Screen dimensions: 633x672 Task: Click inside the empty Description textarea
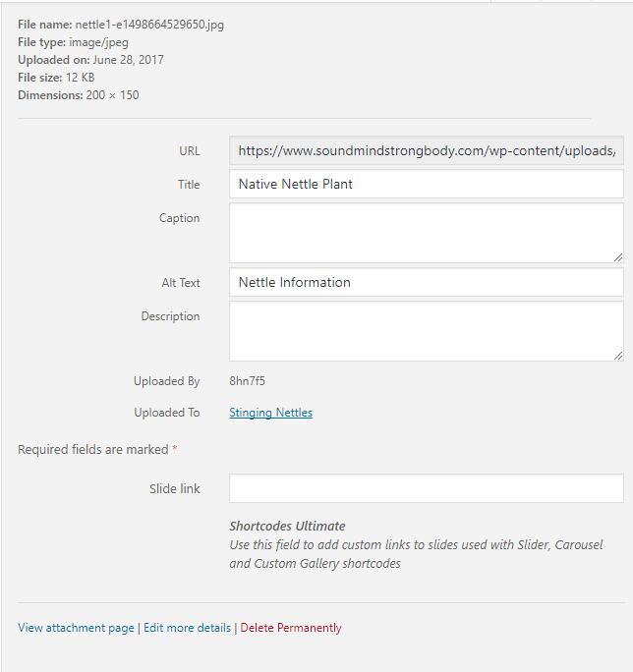click(427, 331)
